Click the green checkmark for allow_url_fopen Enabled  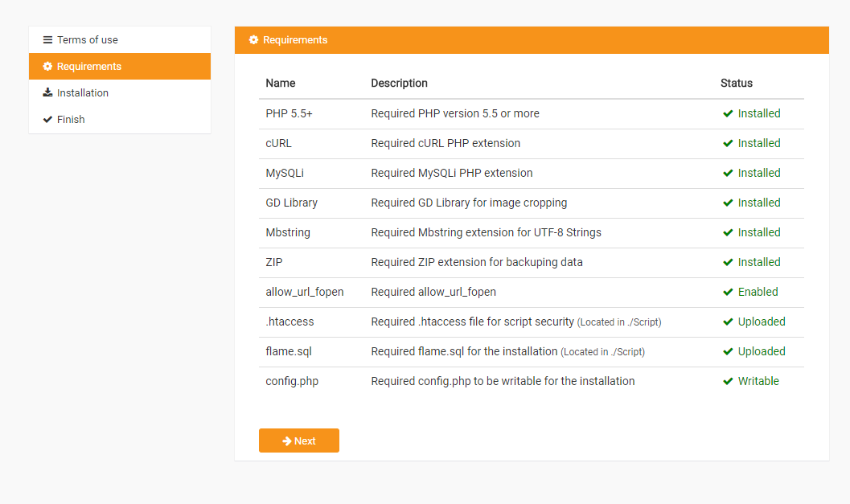coord(728,292)
